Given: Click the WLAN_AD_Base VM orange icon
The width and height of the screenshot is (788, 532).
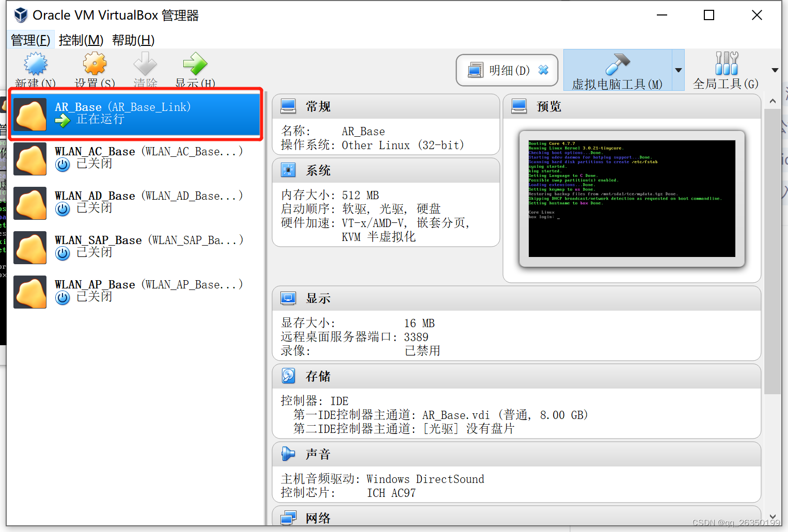Looking at the screenshot, I should point(30,203).
